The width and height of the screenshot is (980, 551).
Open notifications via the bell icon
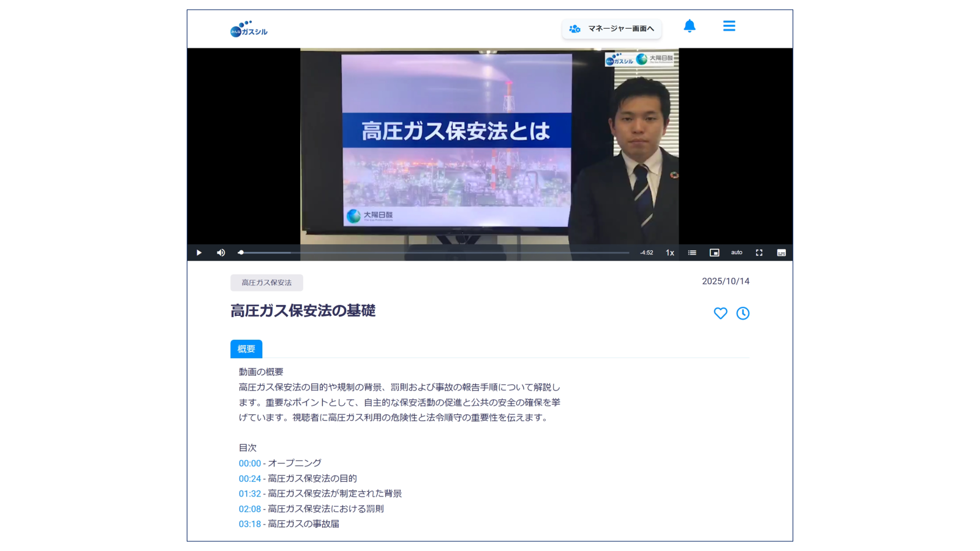[x=690, y=26]
